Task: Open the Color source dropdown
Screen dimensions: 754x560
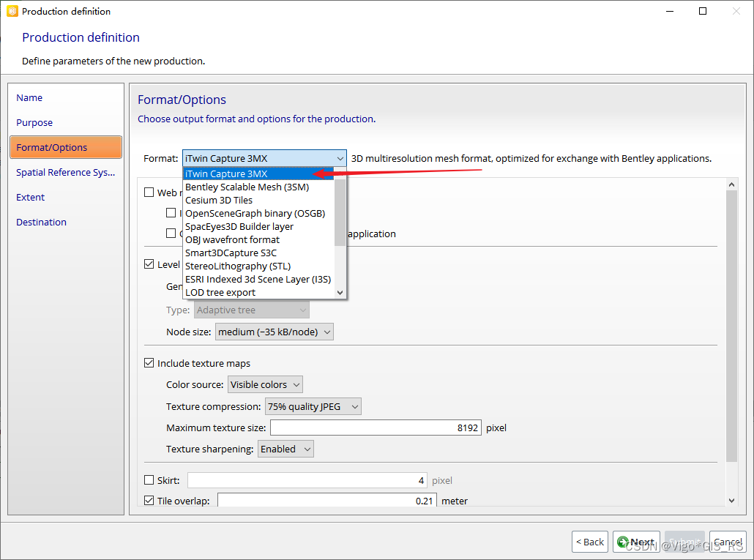Action: point(265,384)
